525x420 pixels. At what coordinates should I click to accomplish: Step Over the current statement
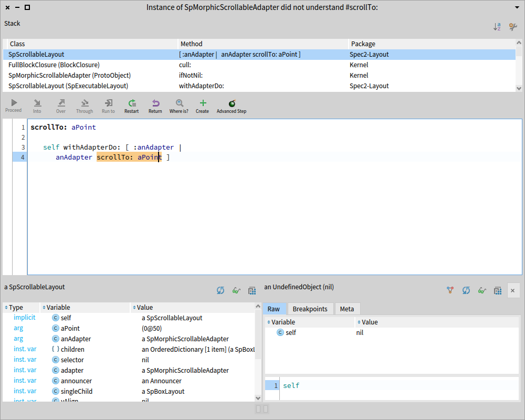click(61, 106)
